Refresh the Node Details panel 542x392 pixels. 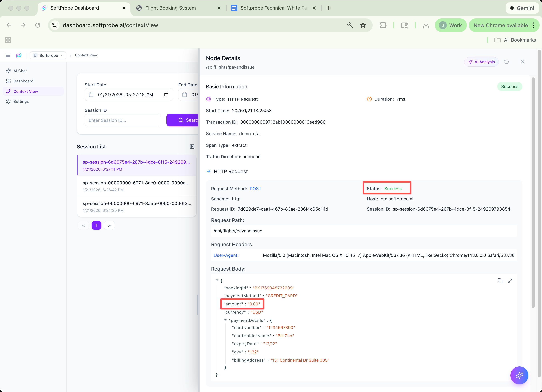pos(506,62)
